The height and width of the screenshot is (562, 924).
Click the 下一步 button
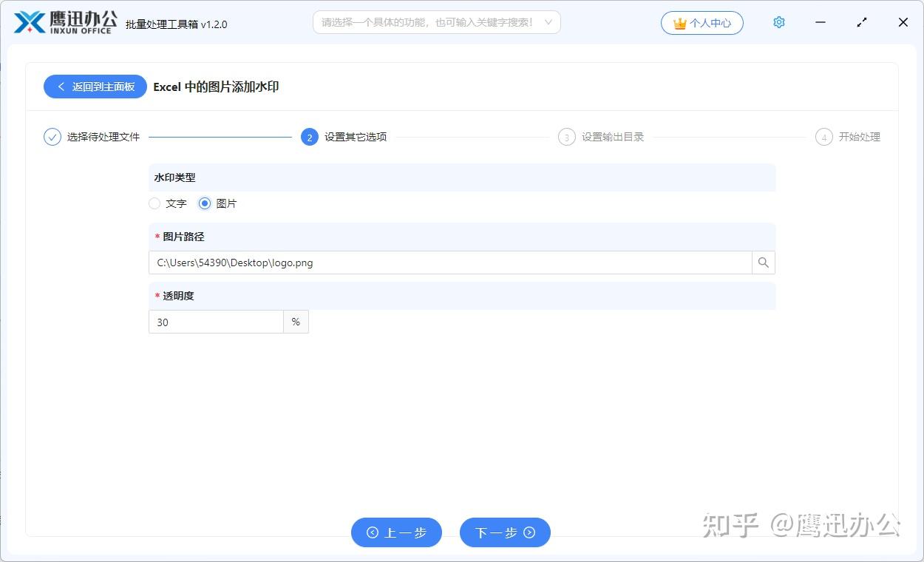[505, 532]
